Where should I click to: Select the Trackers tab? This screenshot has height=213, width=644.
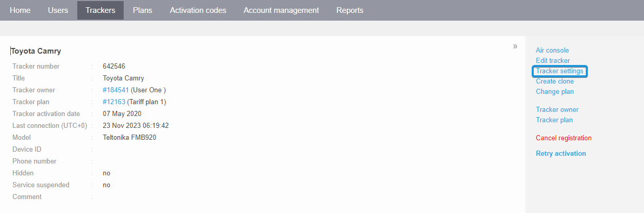100,10
